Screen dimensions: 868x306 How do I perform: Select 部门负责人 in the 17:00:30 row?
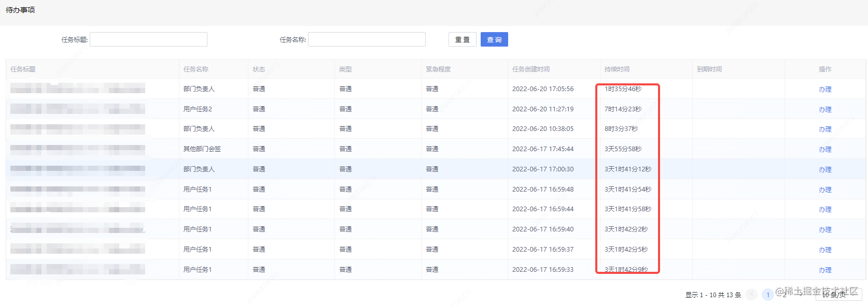pos(199,169)
